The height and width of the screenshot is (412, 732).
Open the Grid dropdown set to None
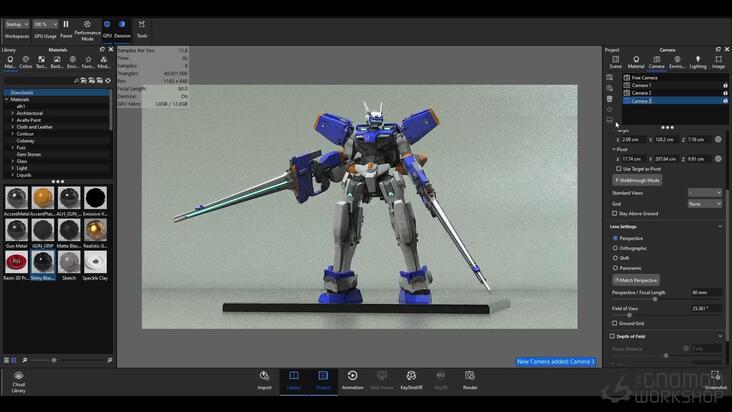tap(705, 204)
